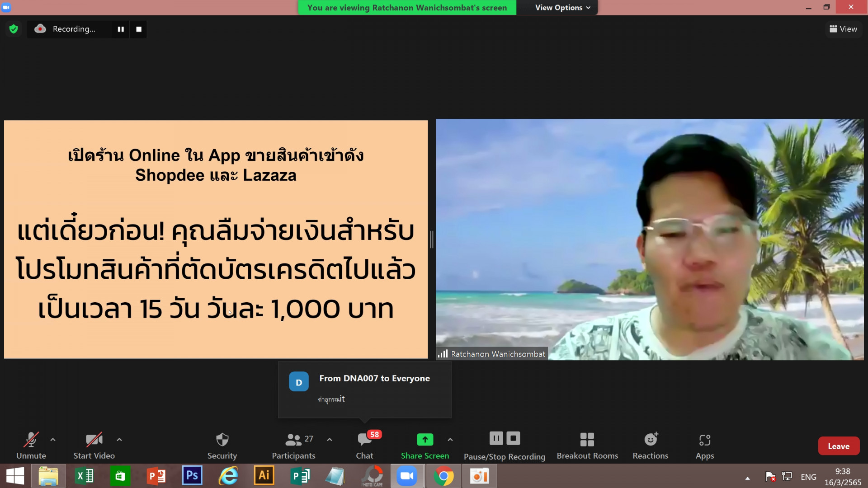Click DNA007 avatar in chat popup
This screenshot has height=488, width=868.
point(299,382)
